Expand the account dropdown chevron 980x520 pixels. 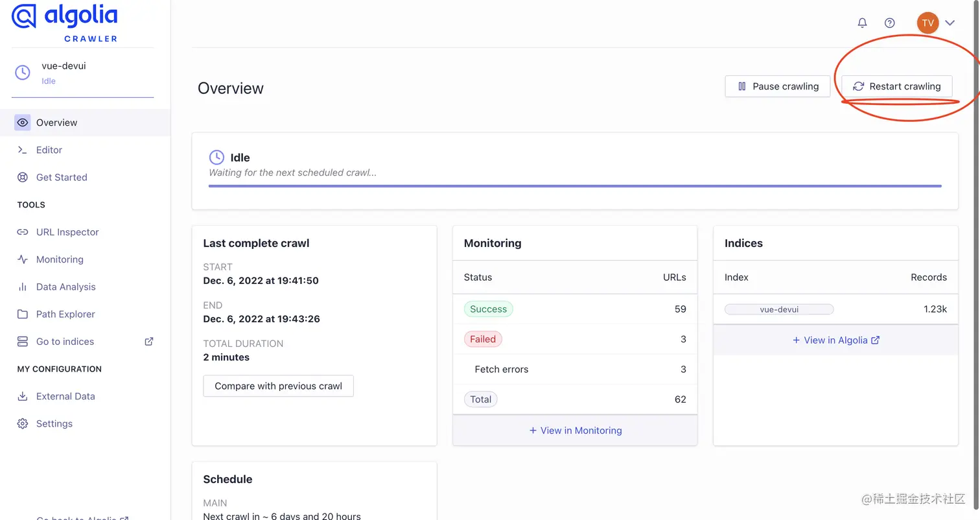(x=950, y=23)
